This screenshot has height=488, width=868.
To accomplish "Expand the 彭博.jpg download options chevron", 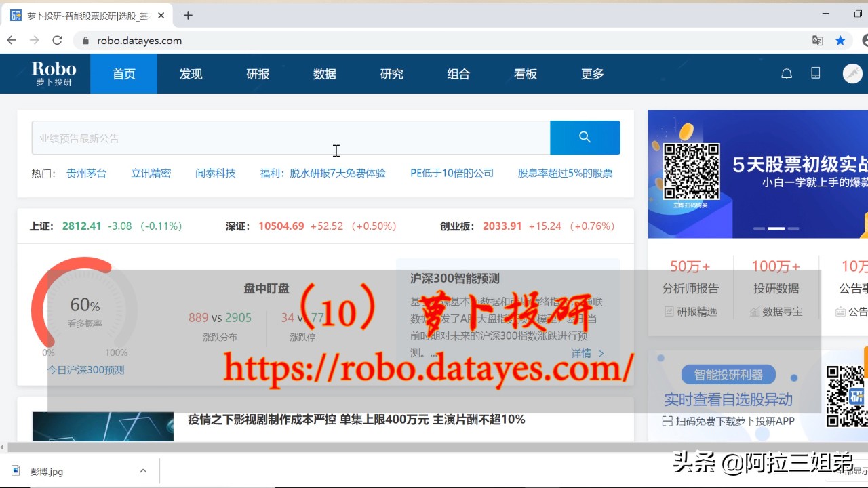I will pyautogui.click(x=142, y=470).
